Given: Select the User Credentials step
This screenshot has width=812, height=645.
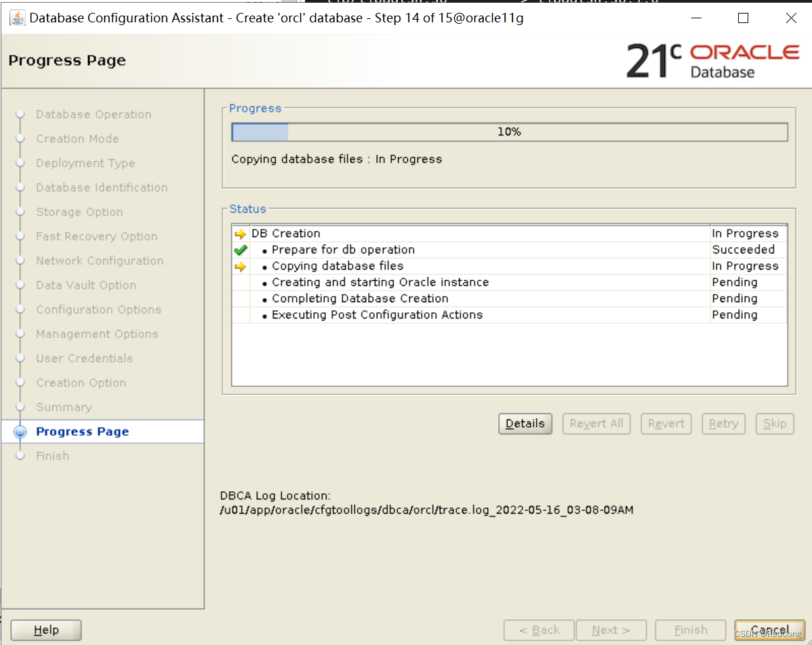Looking at the screenshot, I should point(85,358).
